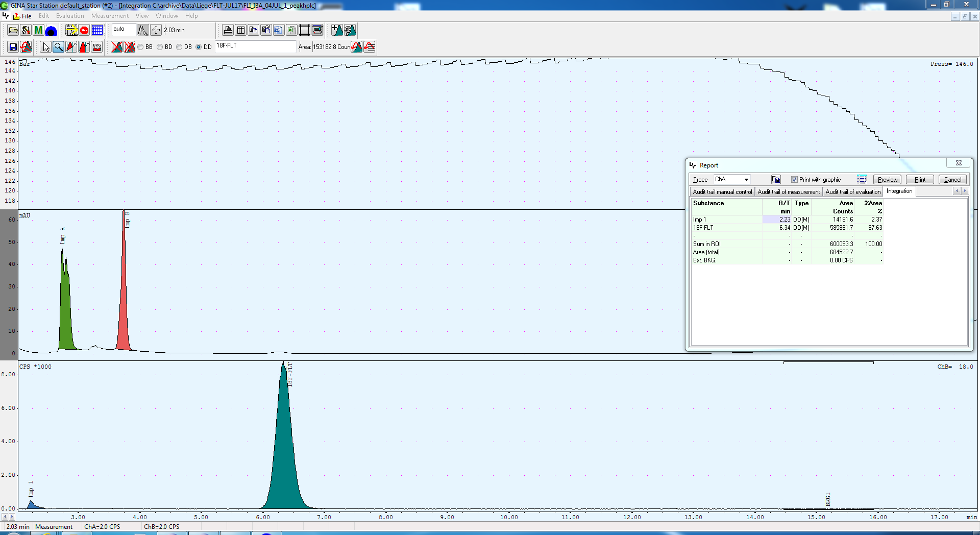Image resolution: width=980 pixels, height=535 pixels.
Task: Select the DB baseline radio button
Action: [180, 47]
